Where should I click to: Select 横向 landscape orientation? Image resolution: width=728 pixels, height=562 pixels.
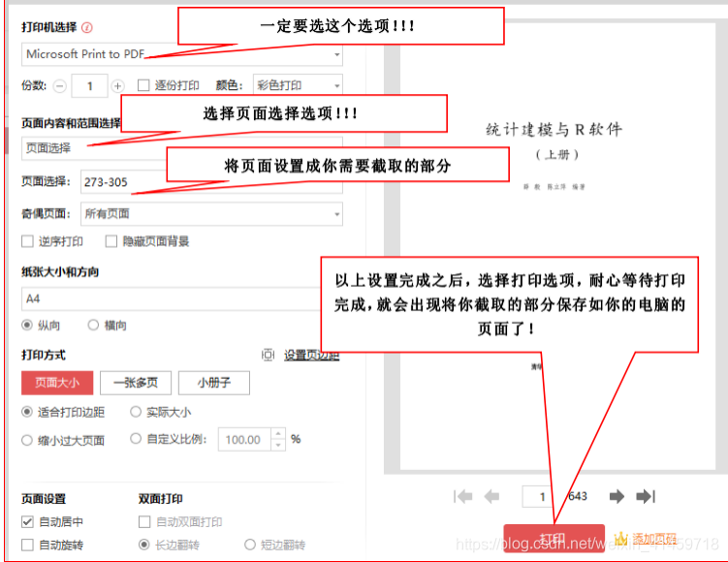pos(93,325)
